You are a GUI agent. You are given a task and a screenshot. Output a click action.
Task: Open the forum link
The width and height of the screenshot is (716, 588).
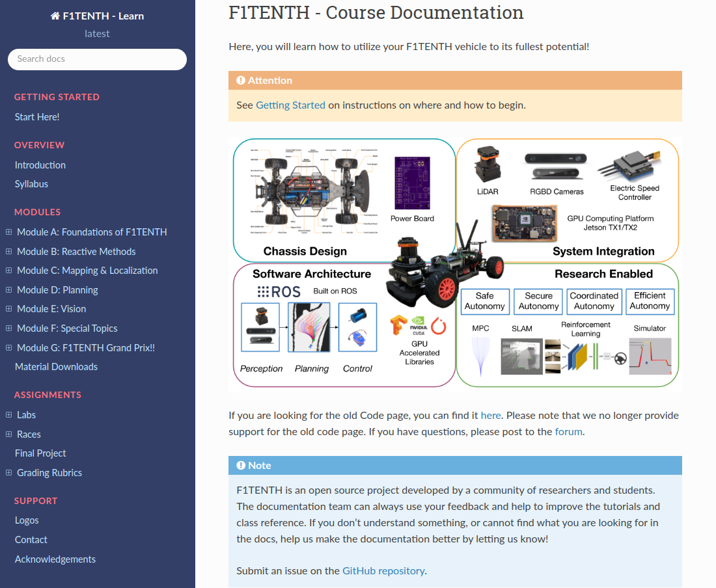[x=568, y=431]
